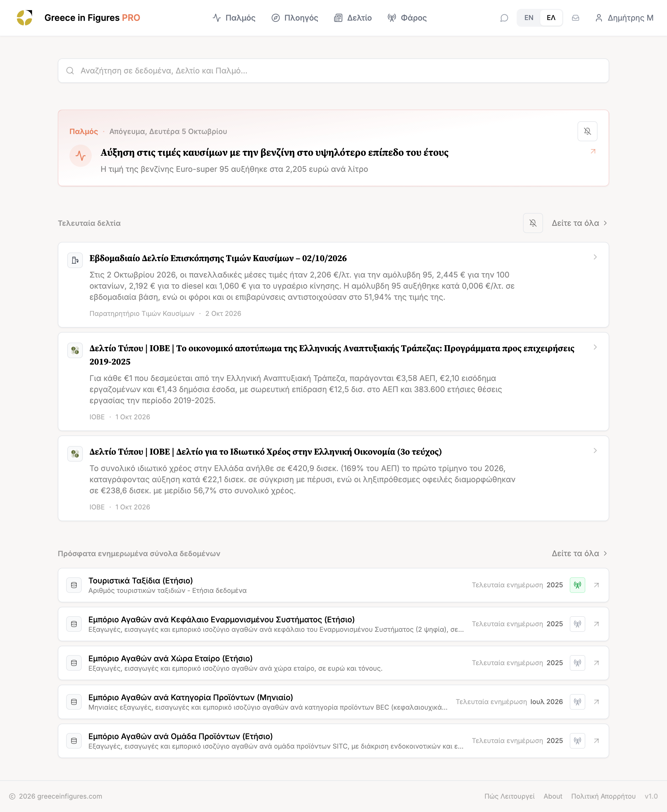Open the Δημήτρης Μ user menu

pyautogui.click(x=624, y=18)
